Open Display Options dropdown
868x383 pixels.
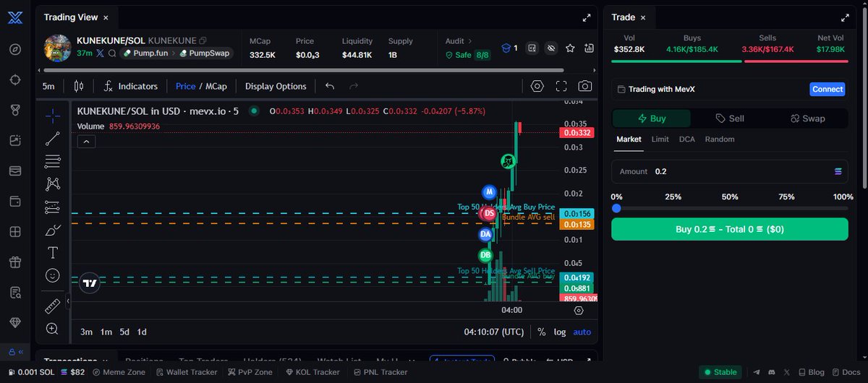point(276,86)
